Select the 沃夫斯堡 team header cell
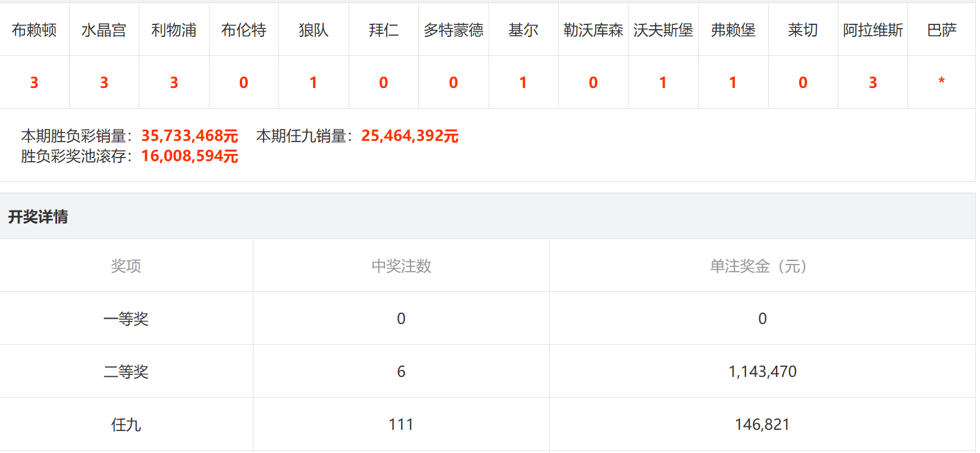Viewport: 980px width, 453px height. [x=663, y=30]
